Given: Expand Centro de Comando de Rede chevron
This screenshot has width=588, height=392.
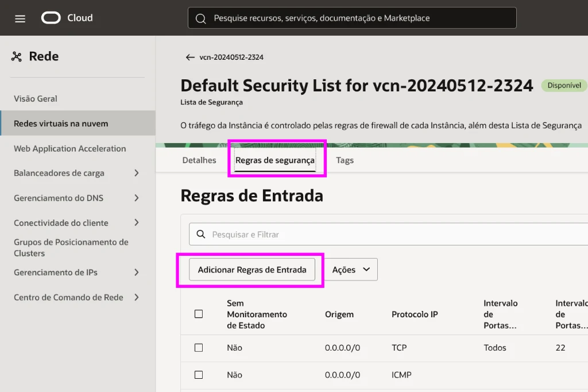Looking at the screenshot, I should tap(137, 297).
